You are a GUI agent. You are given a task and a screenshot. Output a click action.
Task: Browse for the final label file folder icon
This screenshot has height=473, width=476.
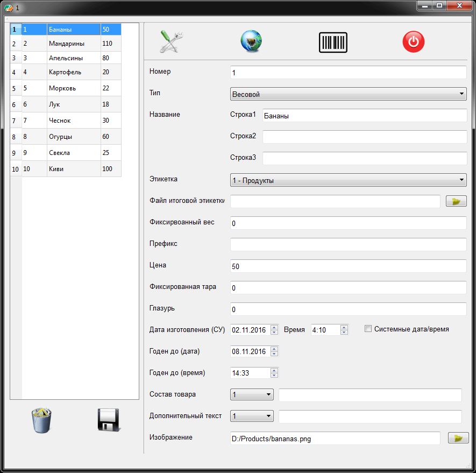pos(457,201)
